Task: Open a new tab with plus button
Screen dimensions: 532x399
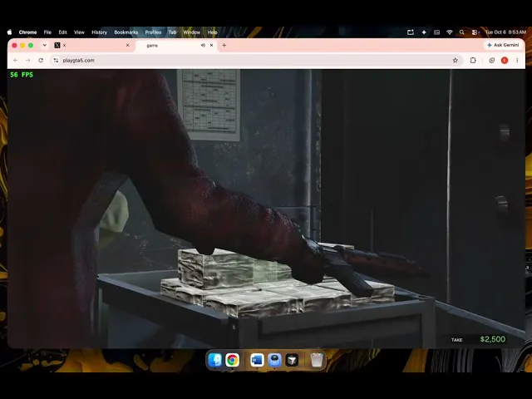Action: pyautogui.click(x=224, y=45)
